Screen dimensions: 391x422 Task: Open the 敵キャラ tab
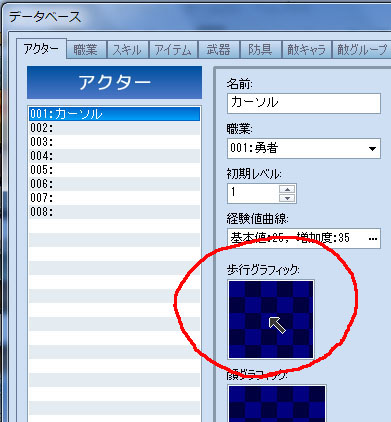click(306, 50)
